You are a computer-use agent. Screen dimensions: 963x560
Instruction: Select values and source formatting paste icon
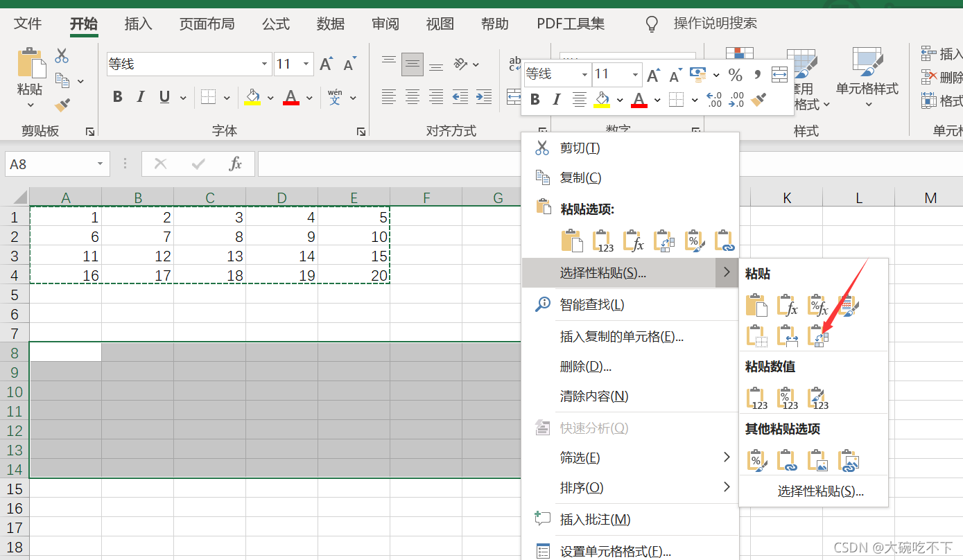(x=819, y=399)
